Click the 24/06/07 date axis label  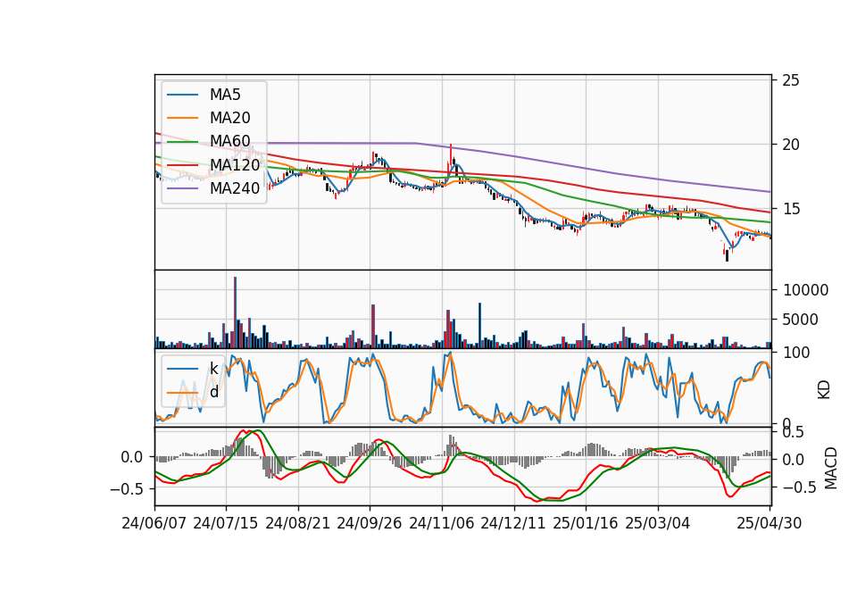tap(154, 523)
